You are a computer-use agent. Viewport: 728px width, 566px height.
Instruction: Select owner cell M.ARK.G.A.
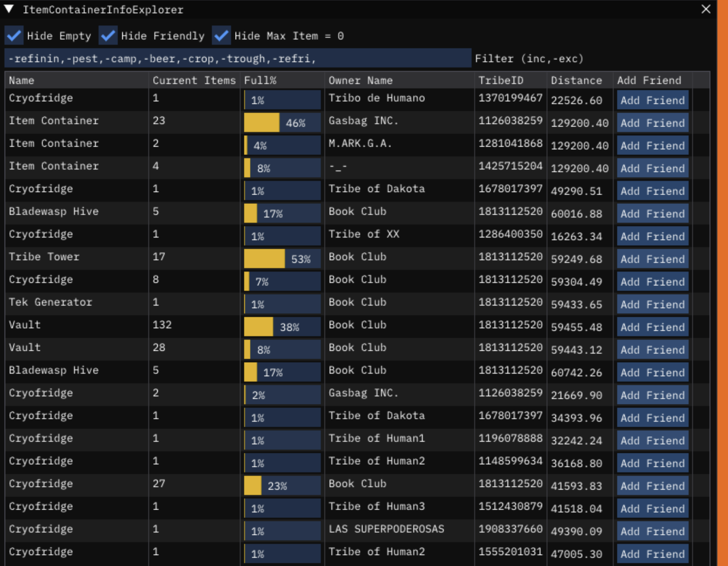tap(360, 143)
